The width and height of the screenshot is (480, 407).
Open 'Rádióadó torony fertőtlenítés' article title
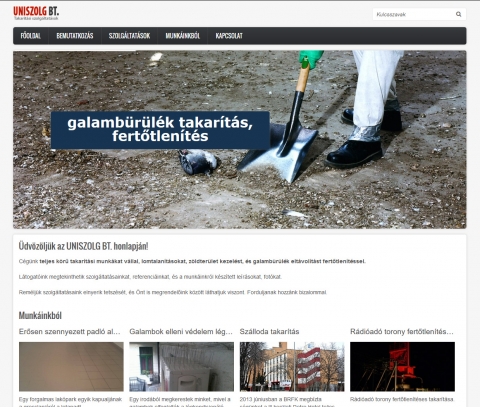click(x=402, y=332)
